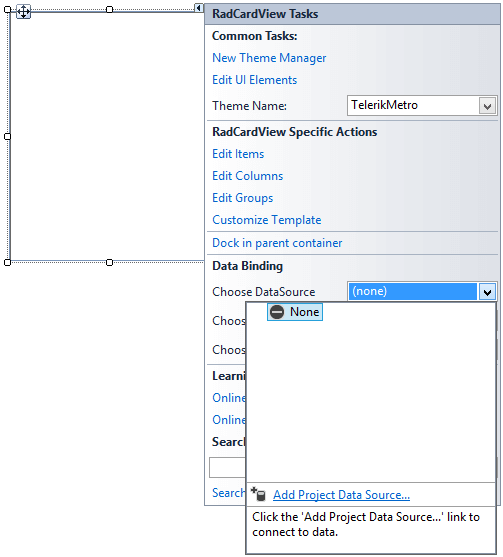Click the bottom-left corner resize handle

(x=7, y=263)
